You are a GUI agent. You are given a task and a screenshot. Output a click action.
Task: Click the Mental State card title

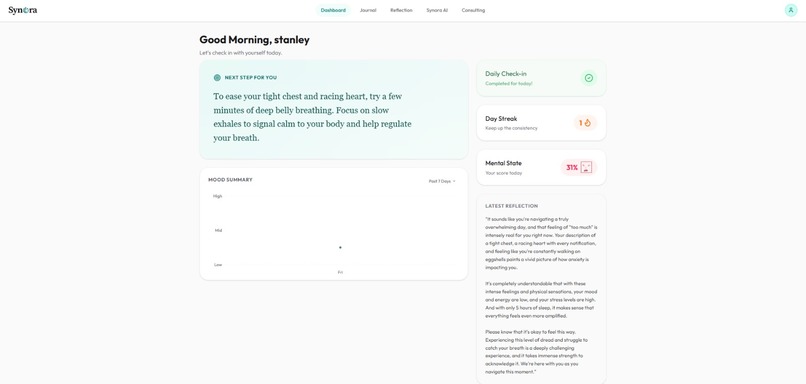tap(503, 163)
